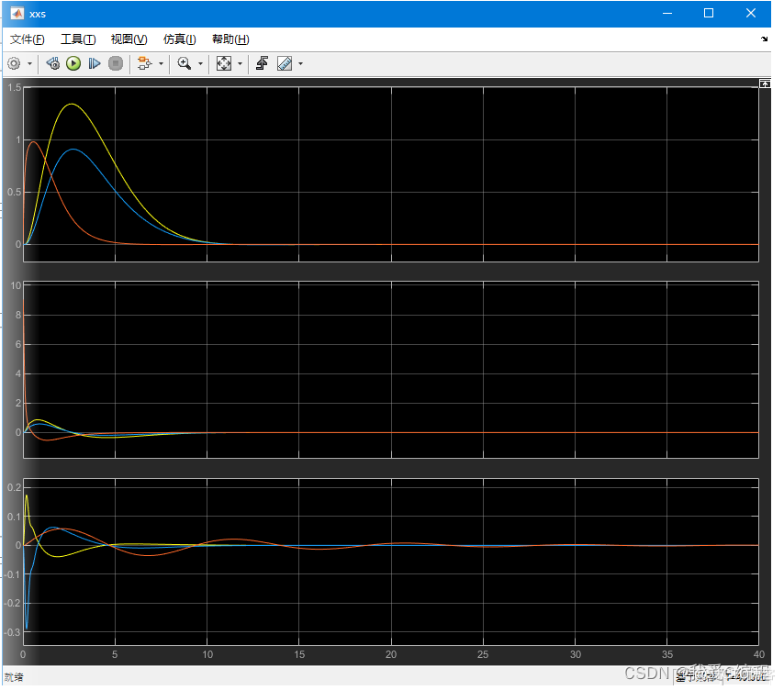Open the 工具(T) menu

[x=78, y=39]
